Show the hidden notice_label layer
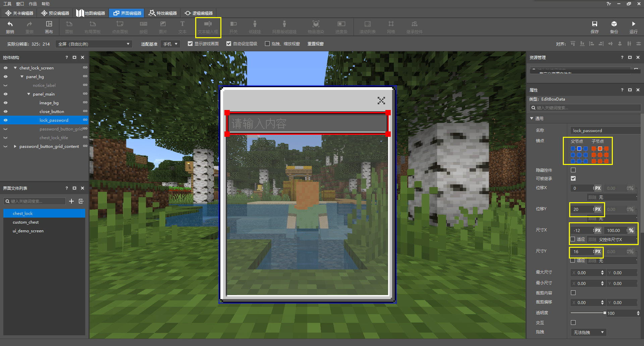Screen dimensions: 644x346 pos(5,85)
